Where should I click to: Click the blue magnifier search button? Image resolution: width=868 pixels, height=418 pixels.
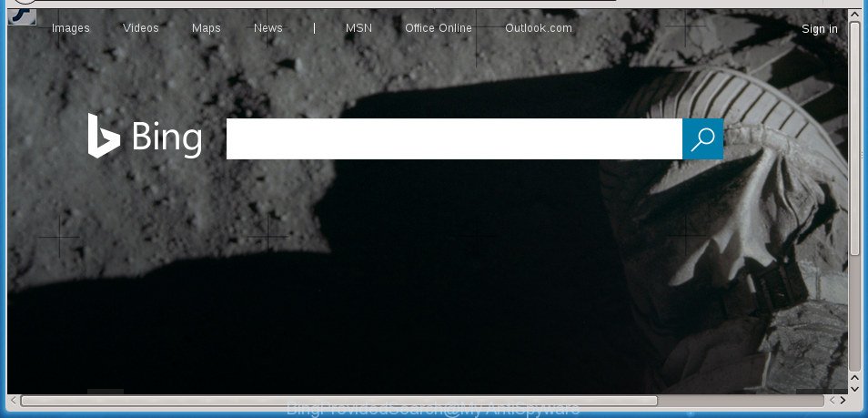pos(702,138)
